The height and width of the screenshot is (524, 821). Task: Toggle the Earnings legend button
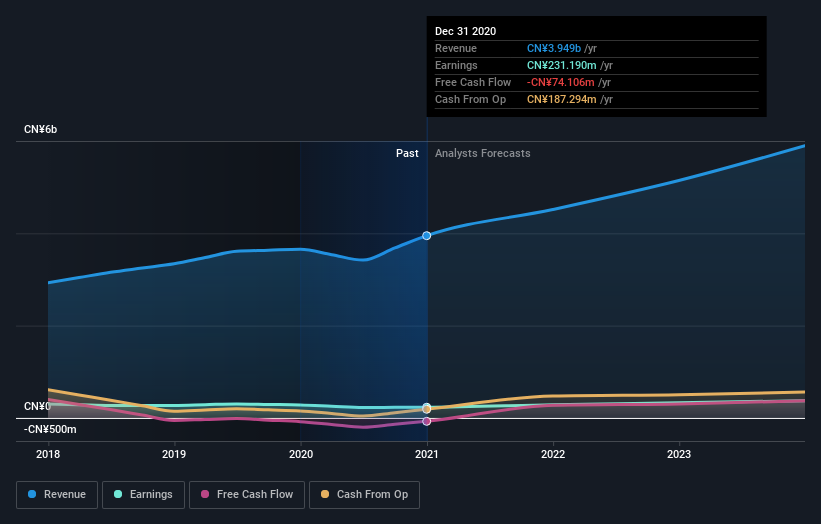[x=143, y=495]
